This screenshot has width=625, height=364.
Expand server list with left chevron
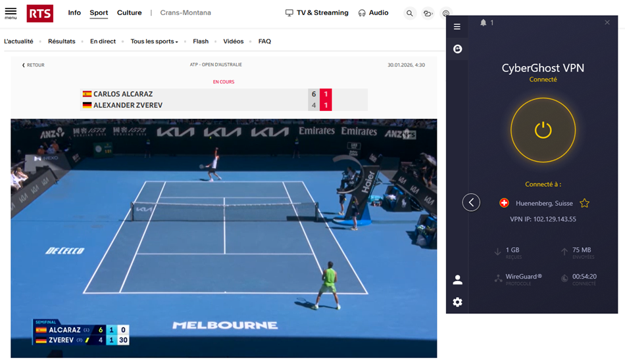coord(471,202)
